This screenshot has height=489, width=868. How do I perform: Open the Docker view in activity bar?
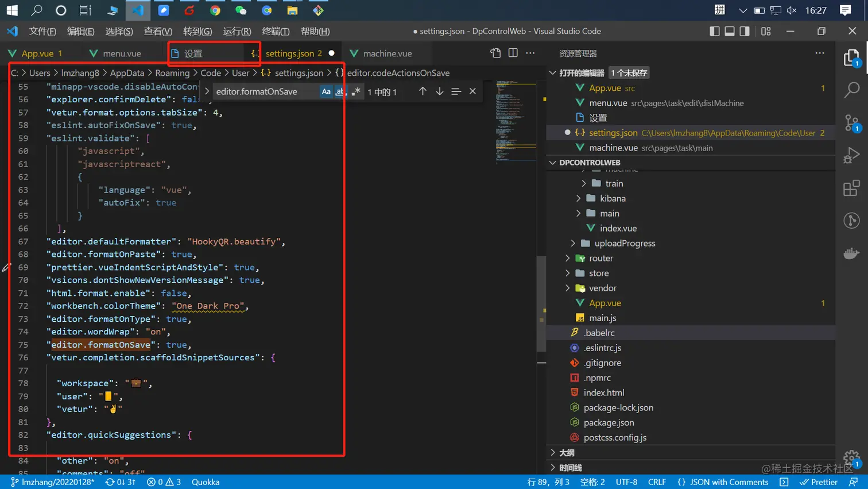pyautogui.click(x=851, y=253)
